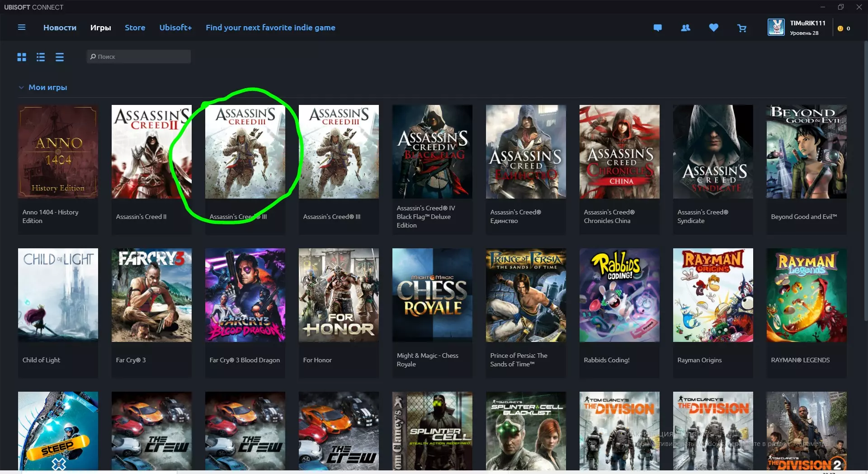
Task: Open the chat messages icon
Action: click(658, 28)
